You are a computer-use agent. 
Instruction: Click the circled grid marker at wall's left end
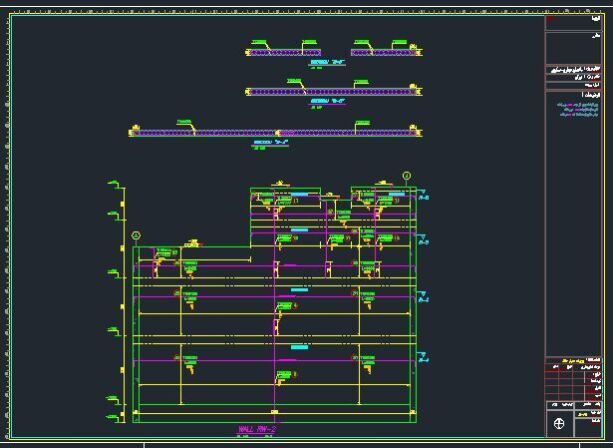[x=136, y=236]
